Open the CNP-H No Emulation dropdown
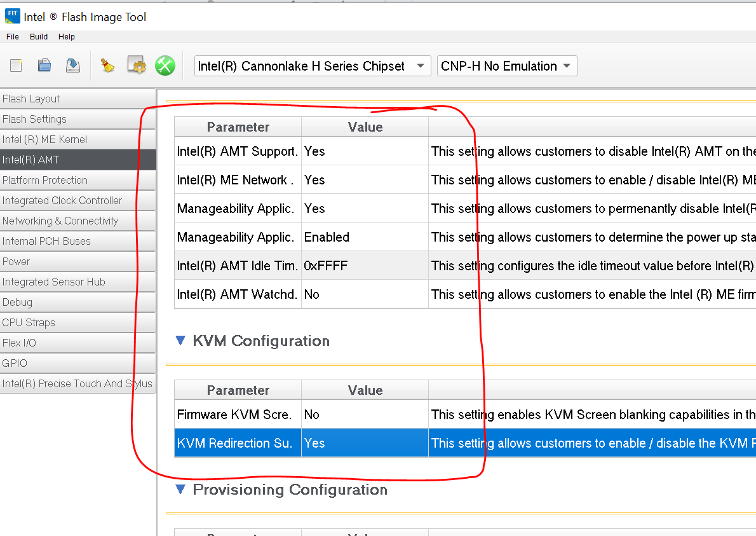The height and width of the screenshot is (536, 756). 506,66
